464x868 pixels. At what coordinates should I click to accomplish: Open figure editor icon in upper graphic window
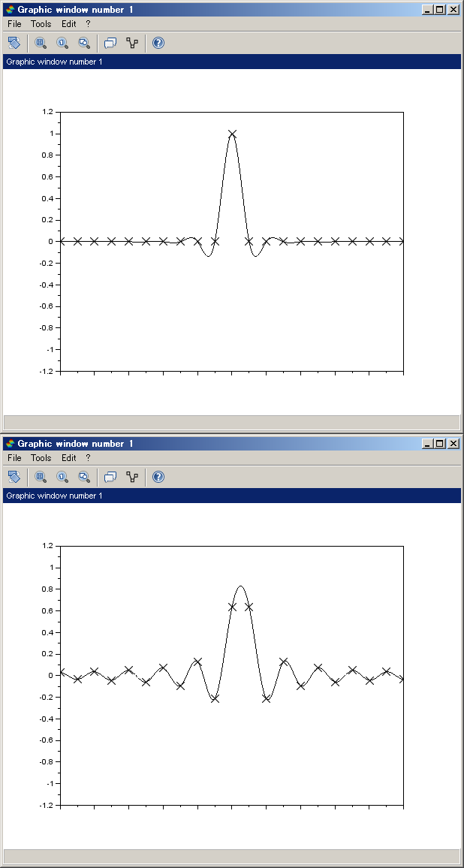[x=110, y=43]
